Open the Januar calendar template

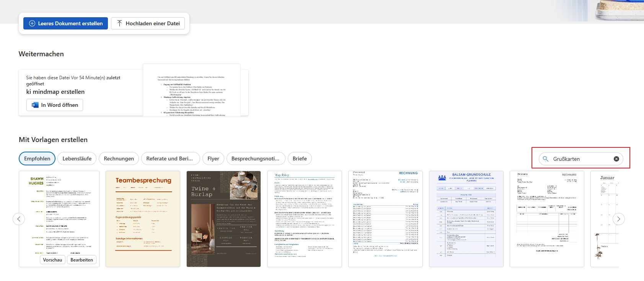pos(605,219)
